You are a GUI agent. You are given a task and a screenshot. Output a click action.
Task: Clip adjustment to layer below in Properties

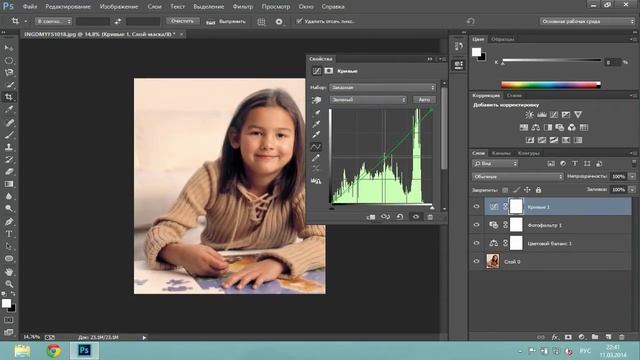point(371,217)
